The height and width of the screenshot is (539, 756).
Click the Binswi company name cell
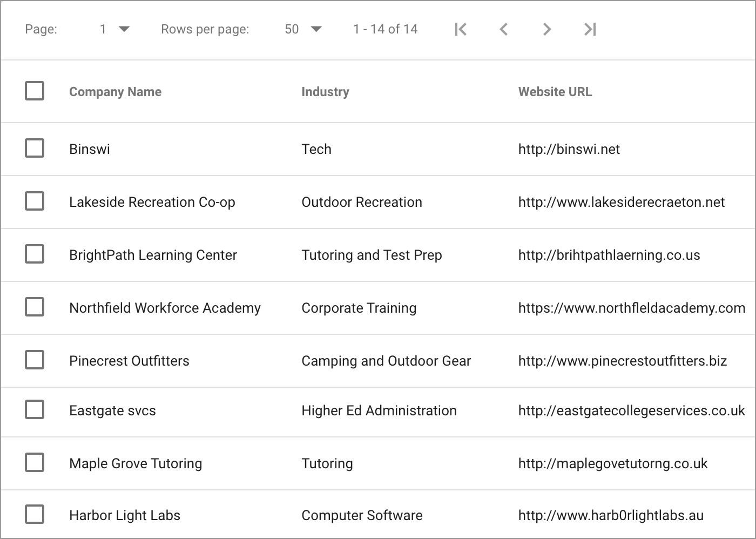(x=90, y=149)
